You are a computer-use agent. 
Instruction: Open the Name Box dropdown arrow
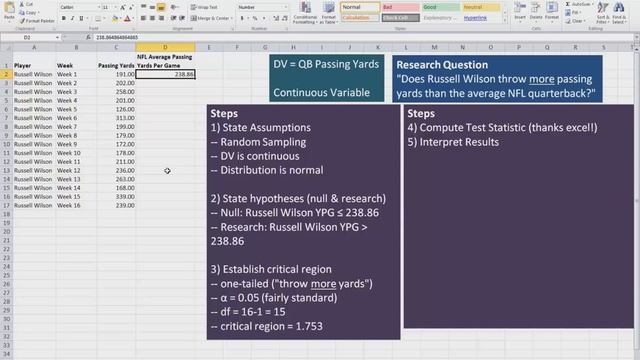(57, 37)
